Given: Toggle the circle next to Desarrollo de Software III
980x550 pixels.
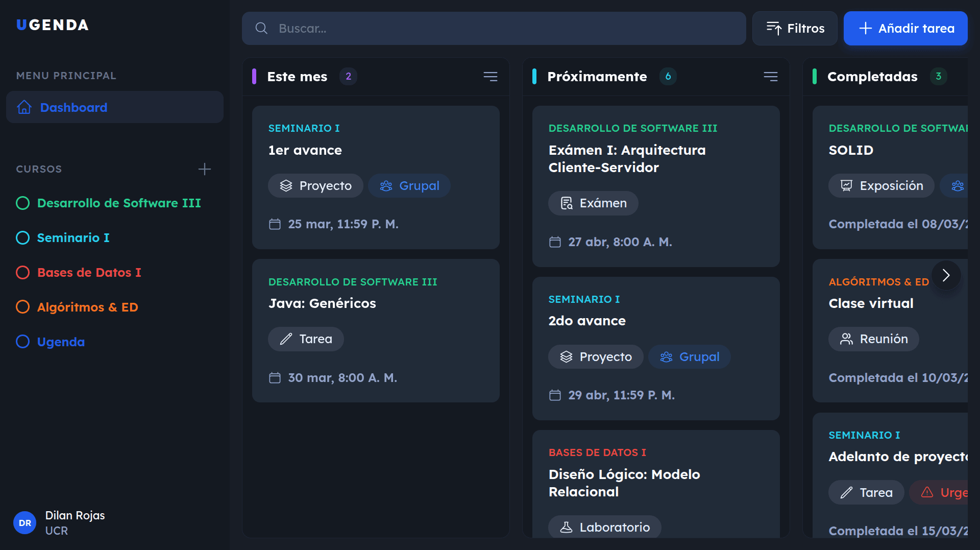Looking at the screenshot, I should 22,203.
